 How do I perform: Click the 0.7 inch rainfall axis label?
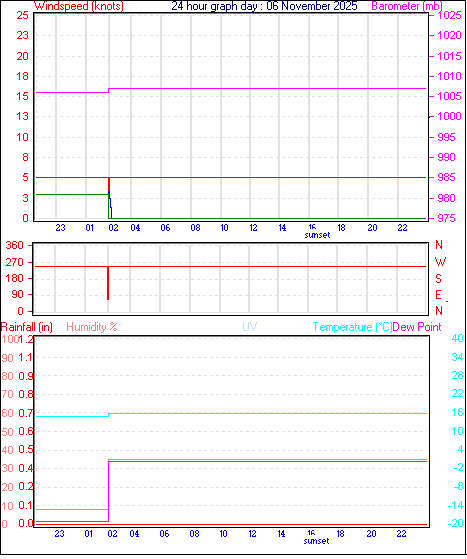pyautogui.click(x=26, y=413)
